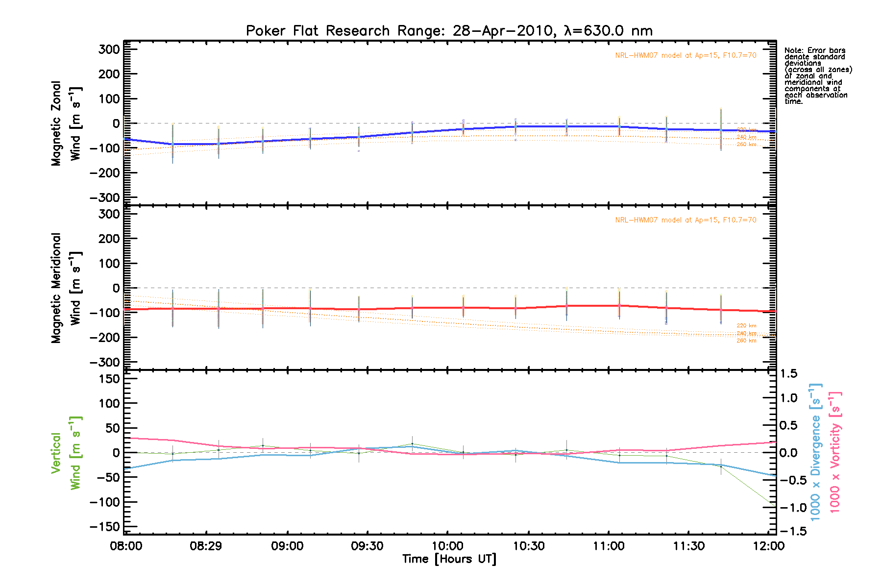Image resolution: width=882 pixels, height=588 pixels.
Task: Select NRL-HWM07 model label in zonal panel
Action: (686, 55)
